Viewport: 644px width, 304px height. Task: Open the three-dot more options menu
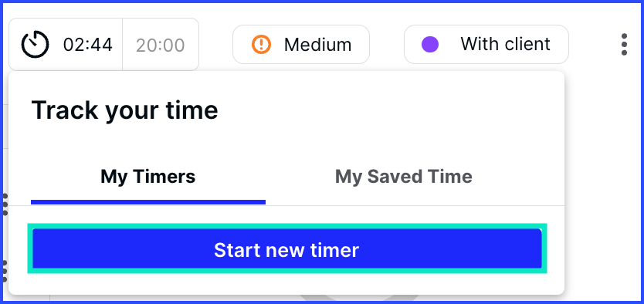pyautogui.click(x=624, y=44)
